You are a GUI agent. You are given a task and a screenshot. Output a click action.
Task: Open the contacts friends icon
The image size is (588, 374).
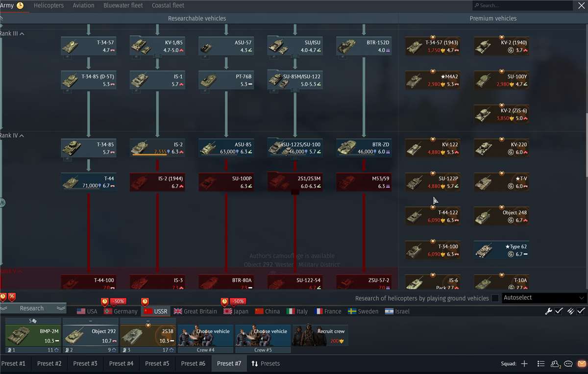point(555,364)
